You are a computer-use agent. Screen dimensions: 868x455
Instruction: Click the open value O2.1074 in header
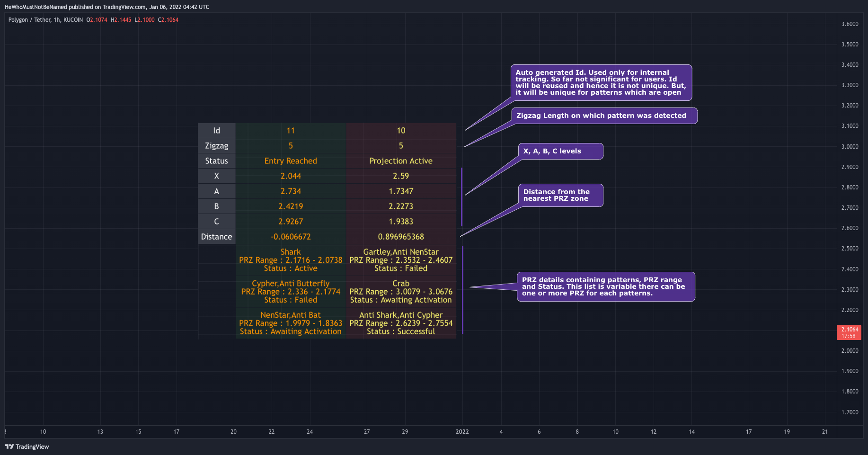(97, 20)
